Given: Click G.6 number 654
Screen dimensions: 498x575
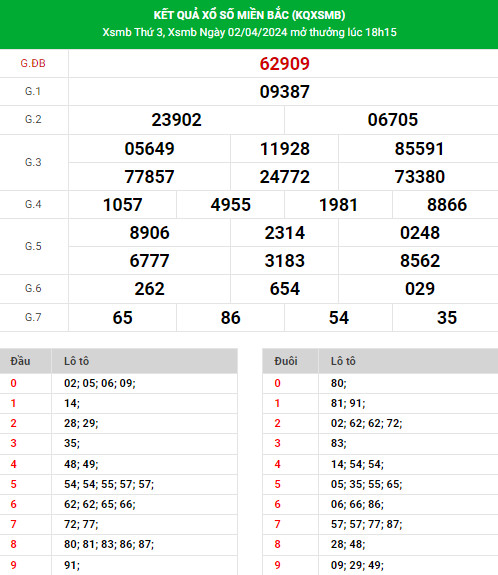Looking at the screenshot, I should [x=285, y=289].
